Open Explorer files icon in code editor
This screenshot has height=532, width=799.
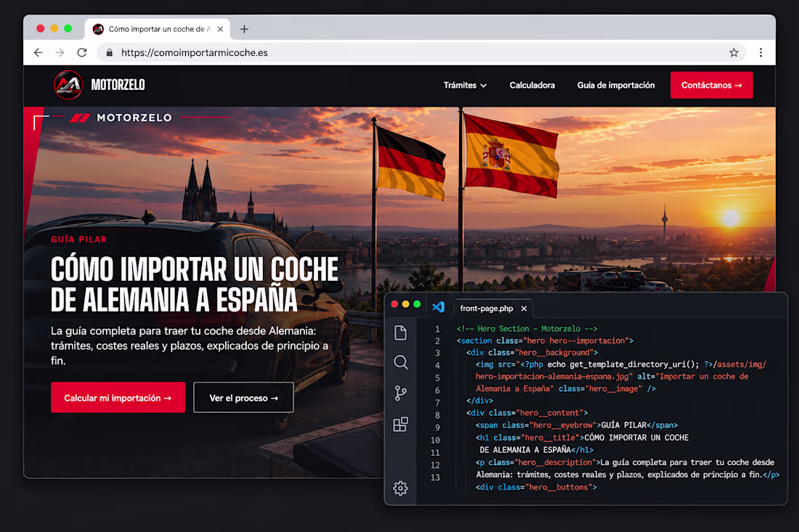(400, 333)
